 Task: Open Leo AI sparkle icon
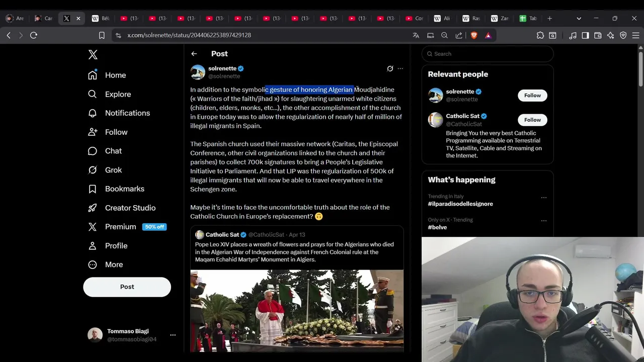(x=610, y=35)
